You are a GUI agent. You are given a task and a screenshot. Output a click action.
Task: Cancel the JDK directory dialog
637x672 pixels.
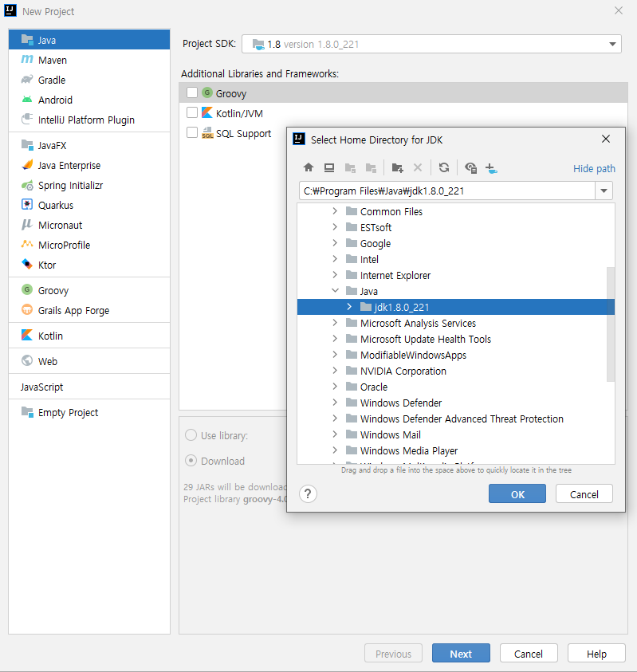[584, 493]
